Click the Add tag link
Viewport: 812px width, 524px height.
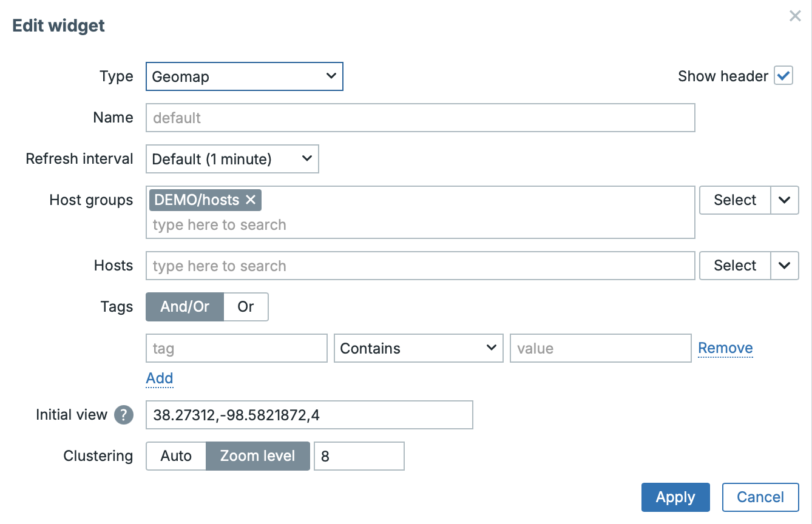160,378
